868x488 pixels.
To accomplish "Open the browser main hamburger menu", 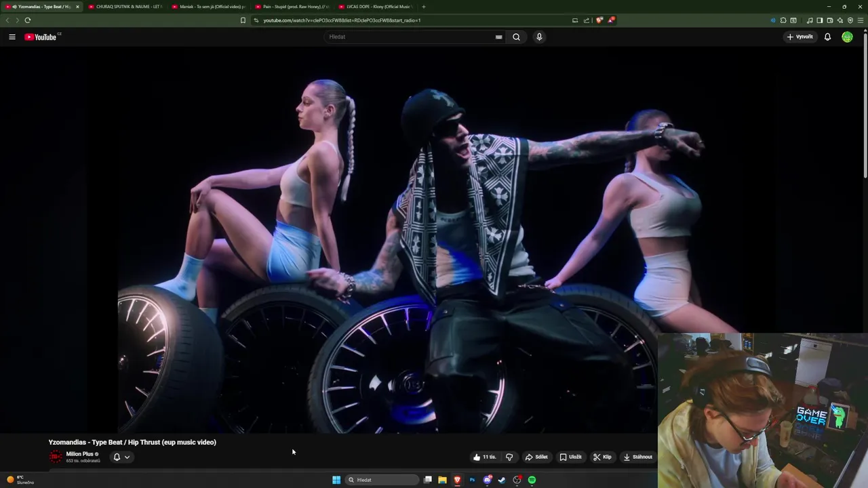I will 861,20.
